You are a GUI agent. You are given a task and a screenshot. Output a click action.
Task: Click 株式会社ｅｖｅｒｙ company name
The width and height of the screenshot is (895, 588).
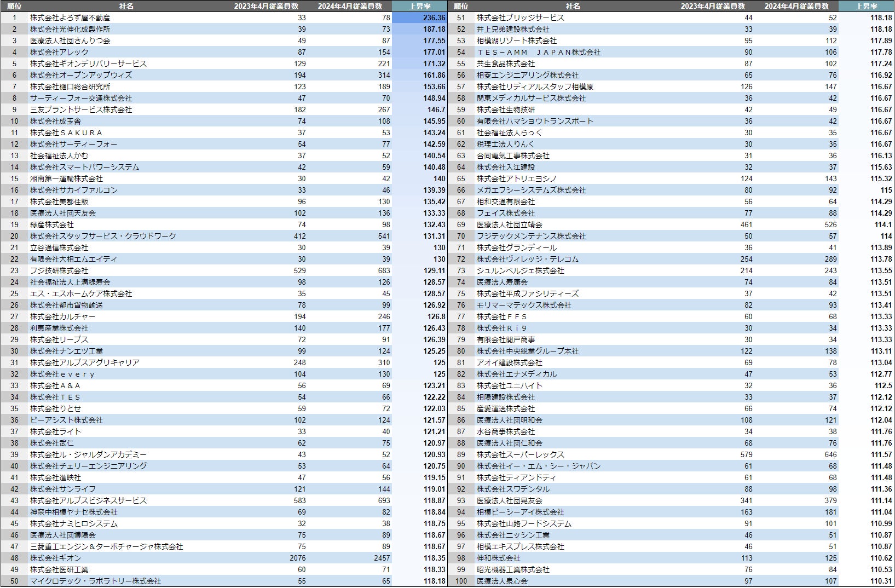(x=63, y=374)
